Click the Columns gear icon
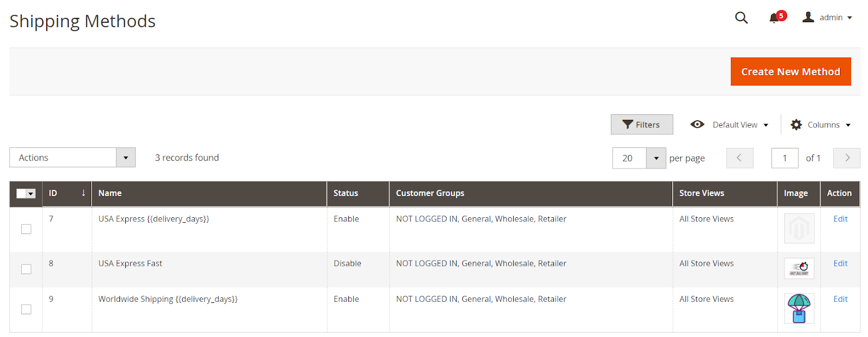 point(796,125)
